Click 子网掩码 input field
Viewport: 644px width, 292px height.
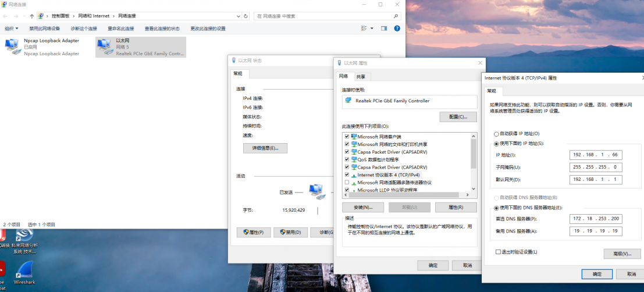point(596,167)
